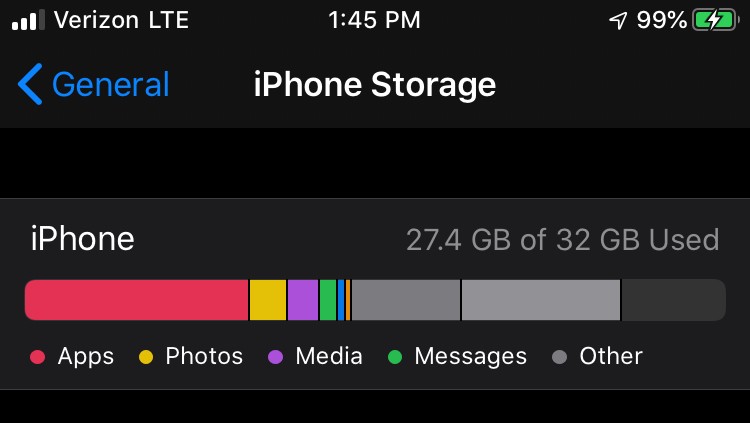750x423 pixels.
Task: Tap the free space portion of bar
Action: (673, 300)
